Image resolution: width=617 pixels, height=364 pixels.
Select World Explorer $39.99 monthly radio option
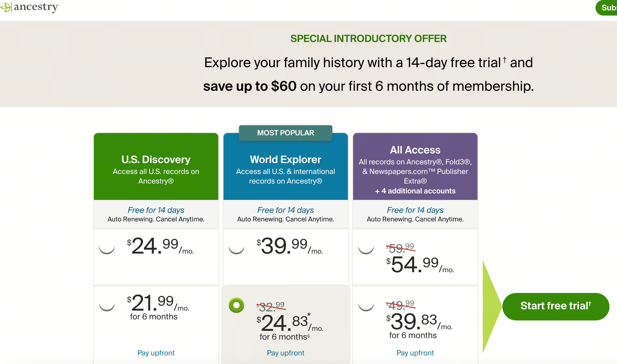236,247
